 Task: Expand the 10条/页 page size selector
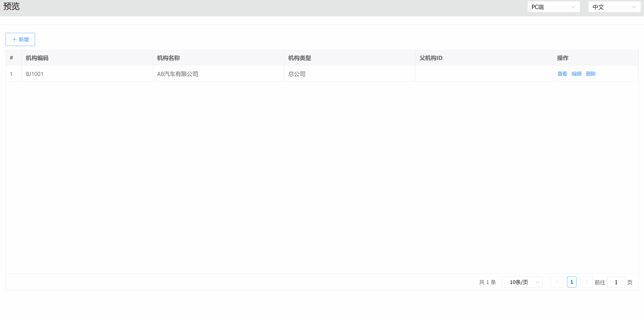click(x=522, y=282)
